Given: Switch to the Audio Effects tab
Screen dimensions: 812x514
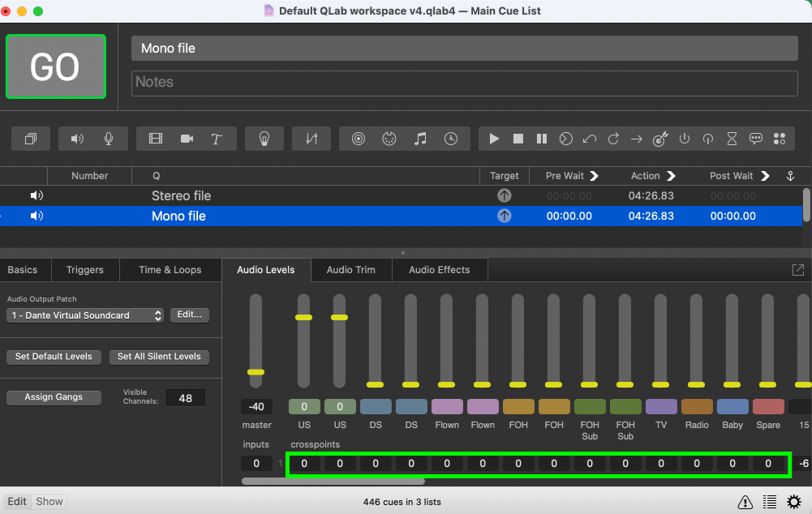Looking at the screenshot, I should (439, 270).
